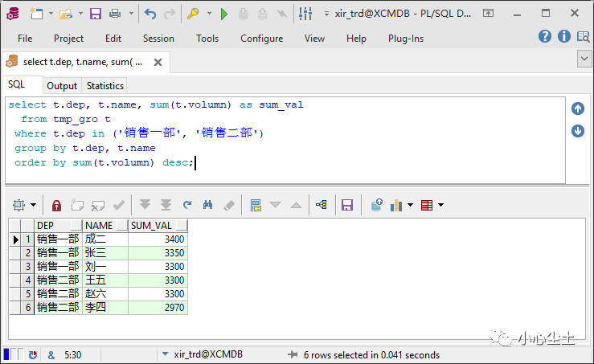Click the Commit icon in the top toolbar
The height and width of the screenshot is (364, 594).
click(244, 14)
